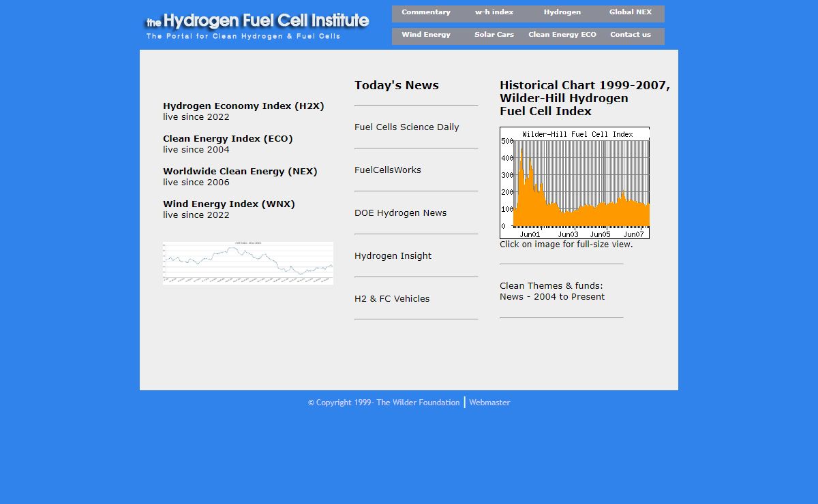
Task: Click the Portal for Clean Hydrogen tagline
Action: tap(243, 37)
